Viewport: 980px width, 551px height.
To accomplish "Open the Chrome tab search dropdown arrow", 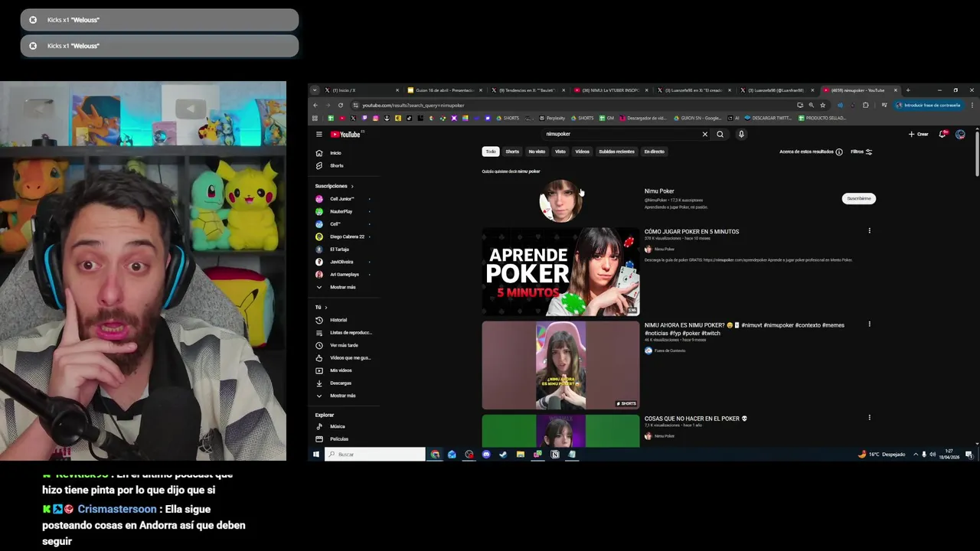I will point(314,90).
